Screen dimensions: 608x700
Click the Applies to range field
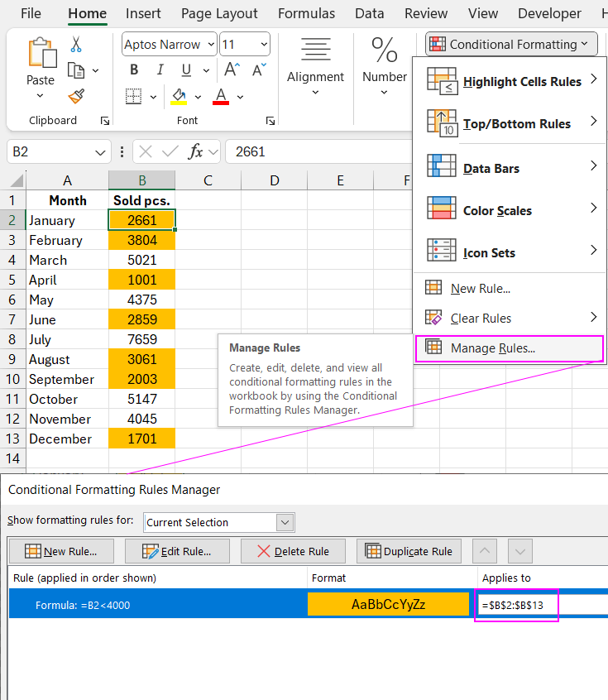click(x=543, y=606)
